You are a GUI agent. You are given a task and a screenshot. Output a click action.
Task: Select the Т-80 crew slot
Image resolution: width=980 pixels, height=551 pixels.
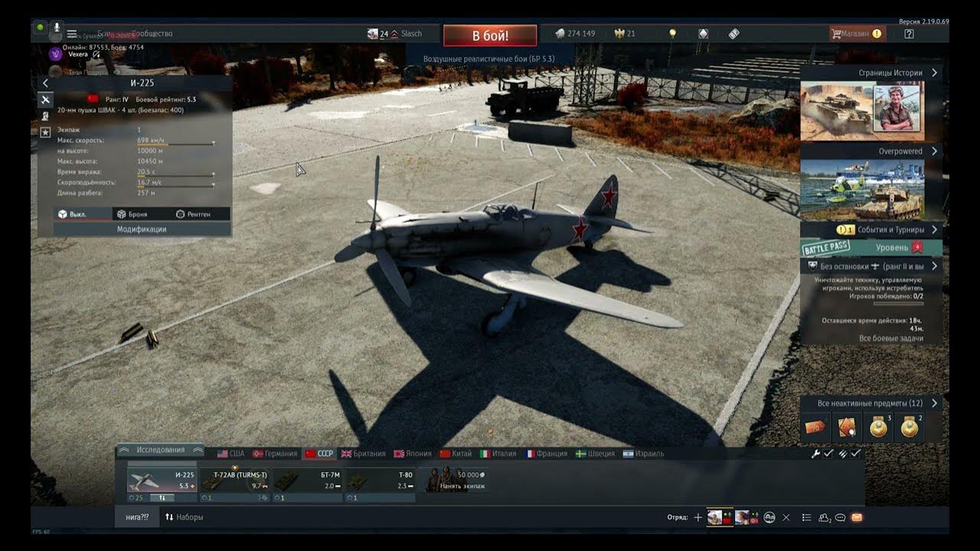point(380,481)
